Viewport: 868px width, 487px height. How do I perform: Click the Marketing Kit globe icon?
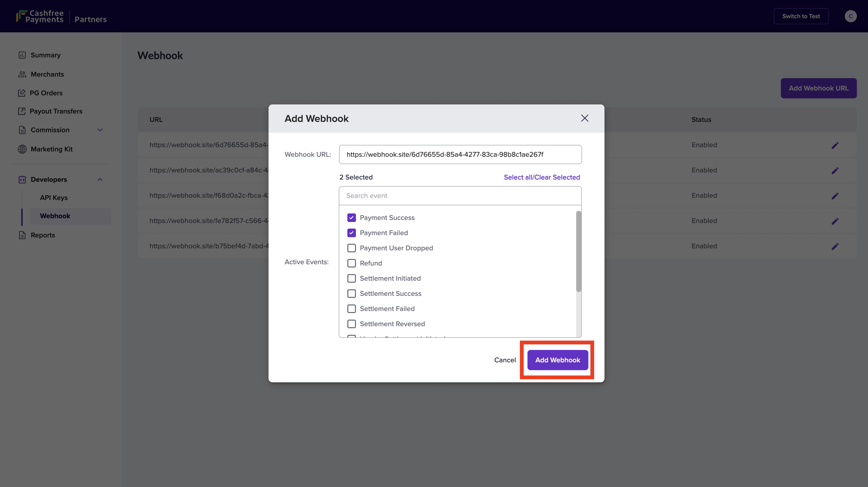pos(22,149)
